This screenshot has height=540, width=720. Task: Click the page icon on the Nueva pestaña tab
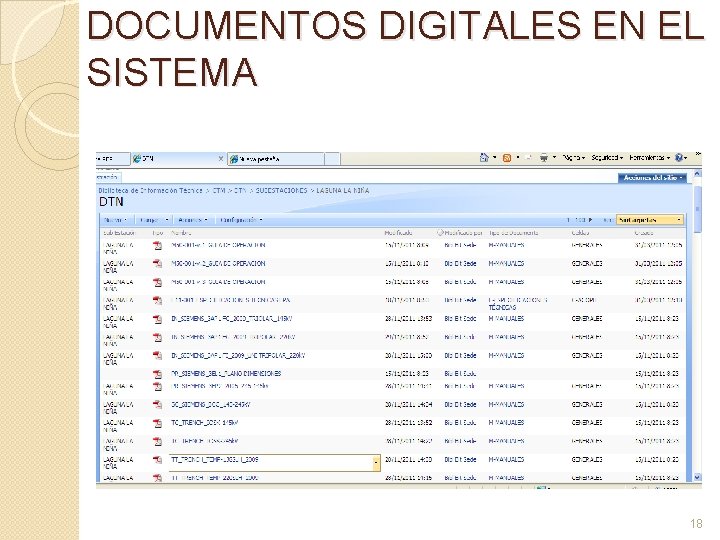click(x=234, y=159)
